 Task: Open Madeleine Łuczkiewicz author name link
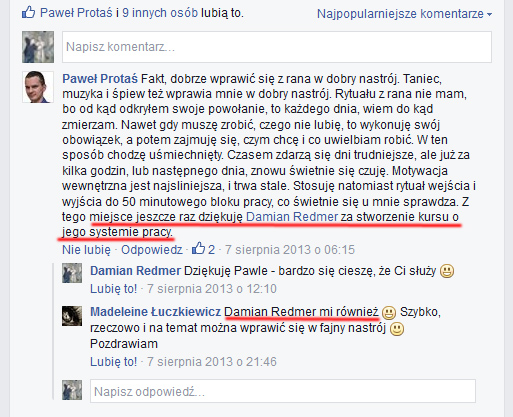(x=156, y=312)
